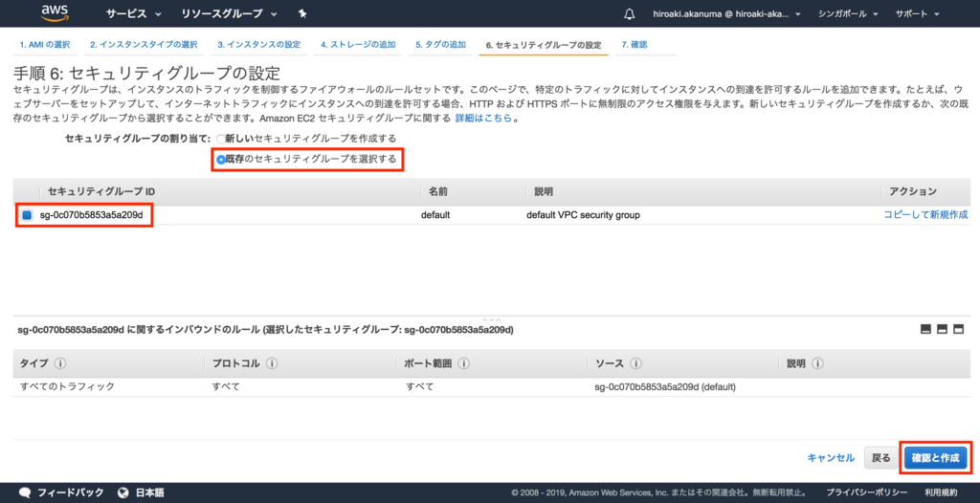Open the 利用規約 link
The width and height of the screenshot is (980, 503).
pos(941,492)
